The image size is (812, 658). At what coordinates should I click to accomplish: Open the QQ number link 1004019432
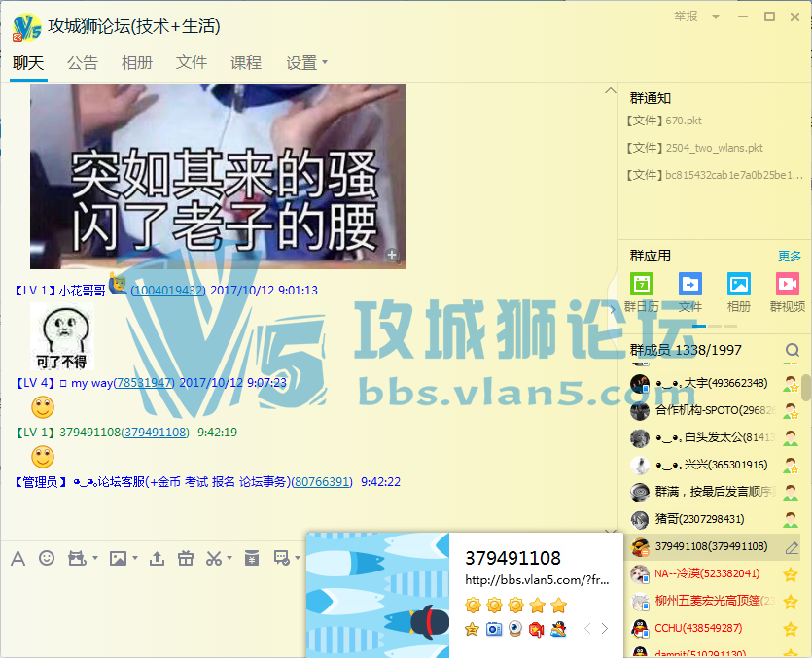click(x=168, y=291)
